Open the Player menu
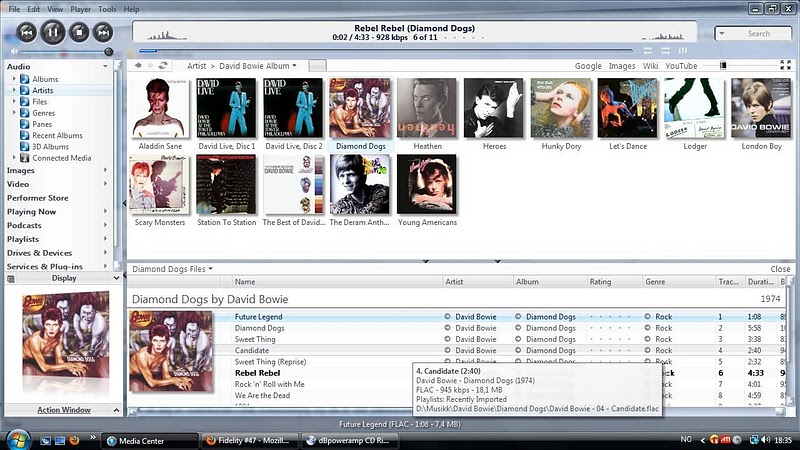800x450 pixels. coord(81,9)
